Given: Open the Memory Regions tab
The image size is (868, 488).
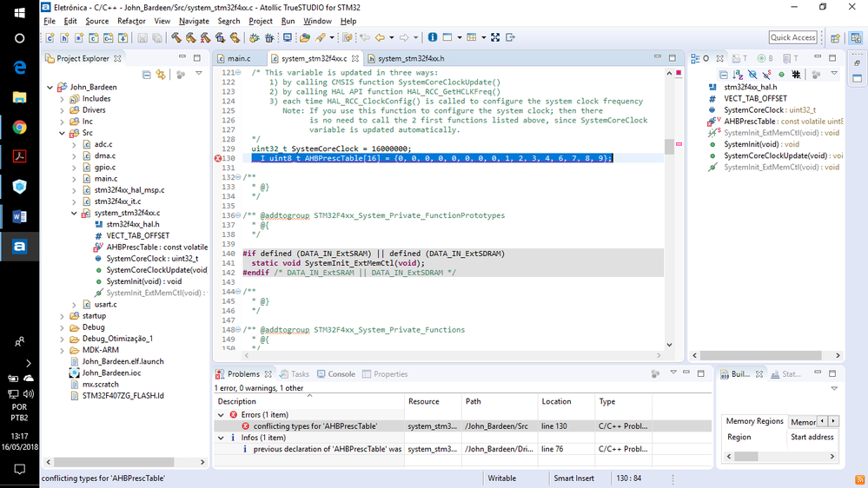Looking at the screenshot, I should [x=754, y=421].
